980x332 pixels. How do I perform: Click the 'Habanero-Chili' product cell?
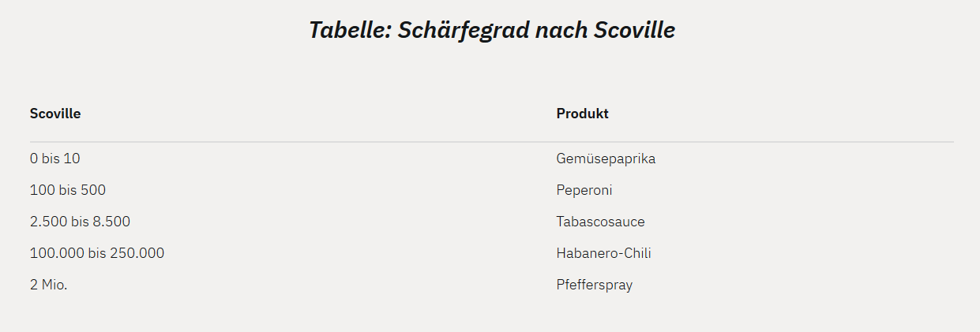pyautogui.click(x=603, y=253)
